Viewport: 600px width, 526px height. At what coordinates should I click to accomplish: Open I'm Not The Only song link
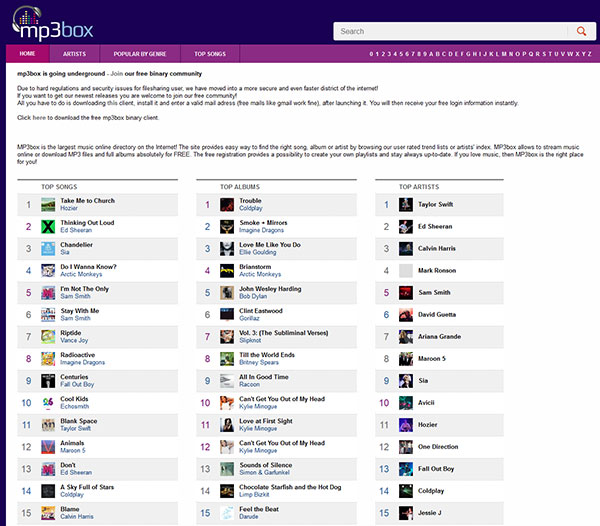click(85, 289)
